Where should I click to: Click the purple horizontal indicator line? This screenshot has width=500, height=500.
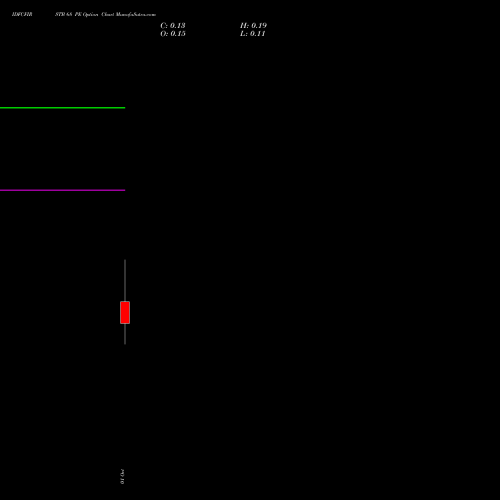coord(62,190)
